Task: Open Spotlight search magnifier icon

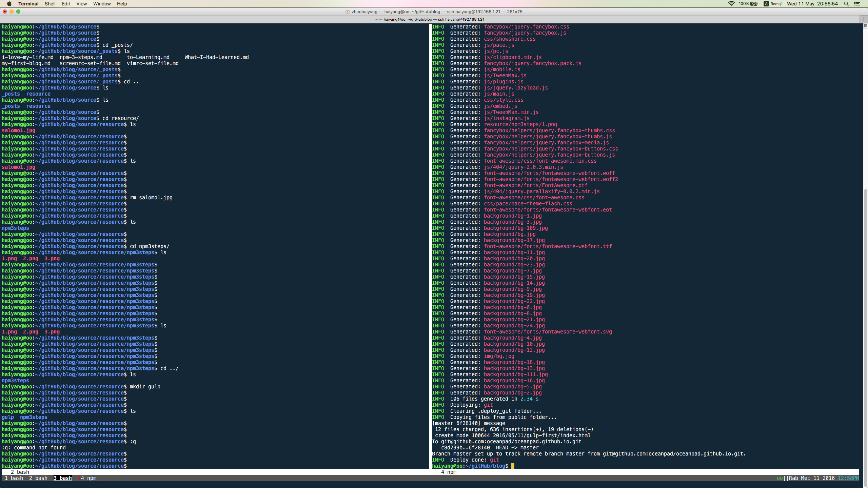Action: click(846, 4)
